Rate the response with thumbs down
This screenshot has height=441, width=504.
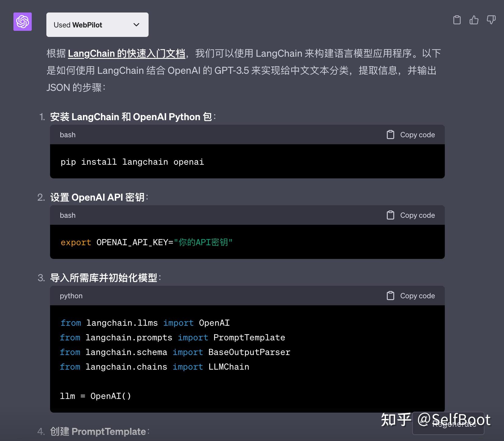491,20
